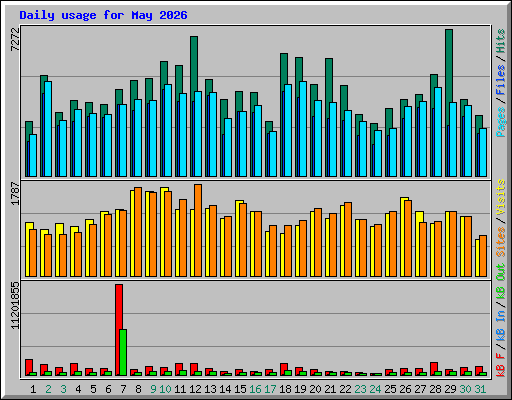Click the day label '24' on the x-axis
512x400 pixels.
point(375,389)
